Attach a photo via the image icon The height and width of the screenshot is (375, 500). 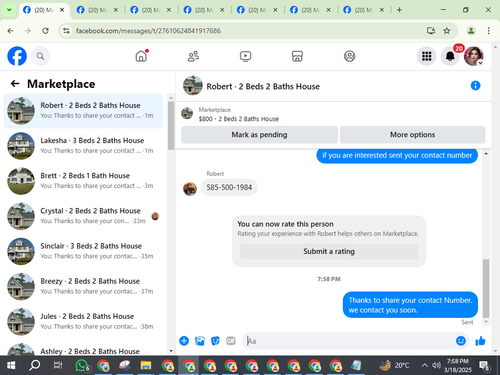200,341
